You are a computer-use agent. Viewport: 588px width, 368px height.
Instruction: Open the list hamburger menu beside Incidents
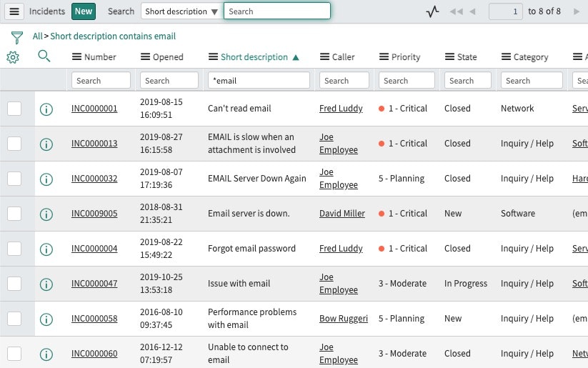(x=14, y=11)
